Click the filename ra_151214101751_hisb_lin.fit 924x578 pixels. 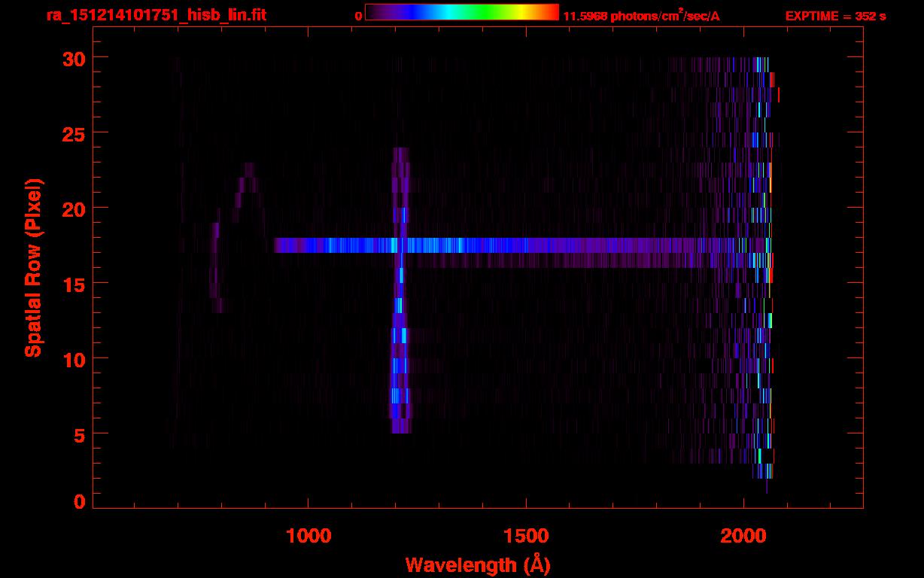point(157,14)
